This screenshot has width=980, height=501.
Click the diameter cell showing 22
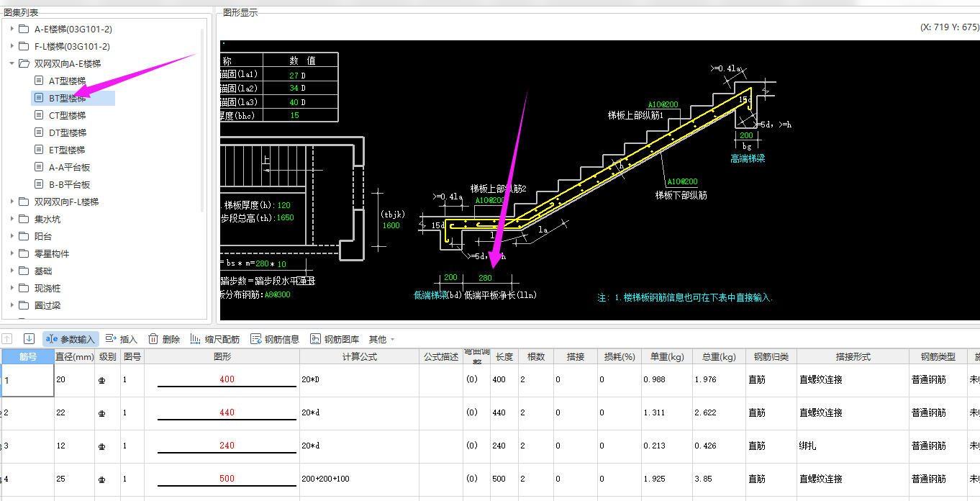point(74,413)
